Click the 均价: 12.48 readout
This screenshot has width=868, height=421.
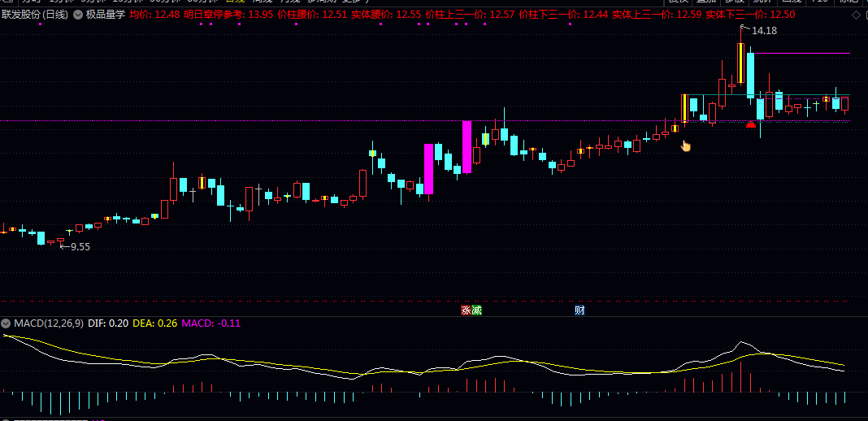tap(154, 15)
